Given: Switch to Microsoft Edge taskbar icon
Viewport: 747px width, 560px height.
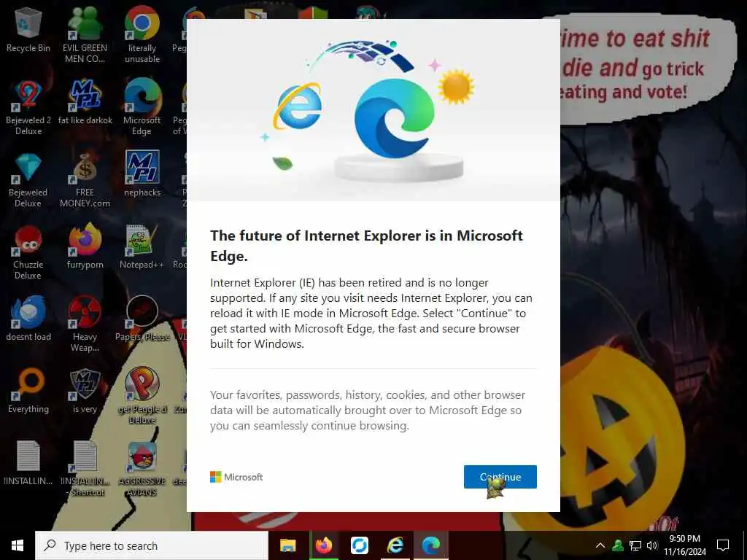Looking at the screenshot, I should (x=430, y=545).
